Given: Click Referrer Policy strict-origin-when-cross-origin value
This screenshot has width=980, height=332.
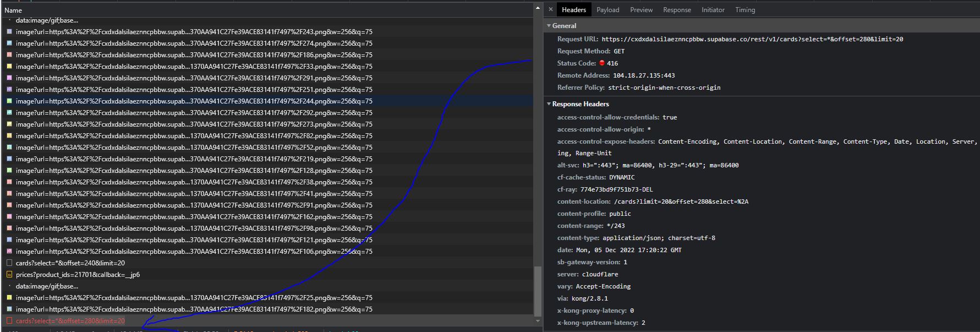Looking at the screenshot, I should click(664, 88).
